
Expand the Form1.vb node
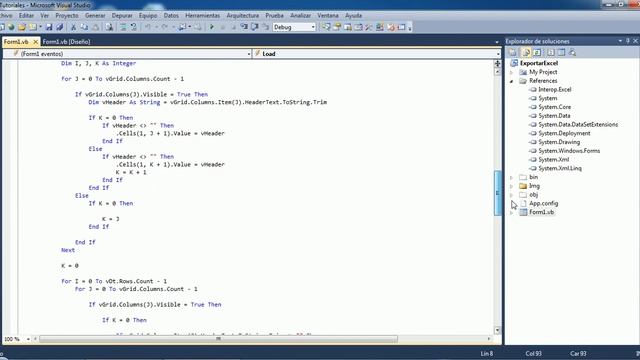click(x=512, y=213)
